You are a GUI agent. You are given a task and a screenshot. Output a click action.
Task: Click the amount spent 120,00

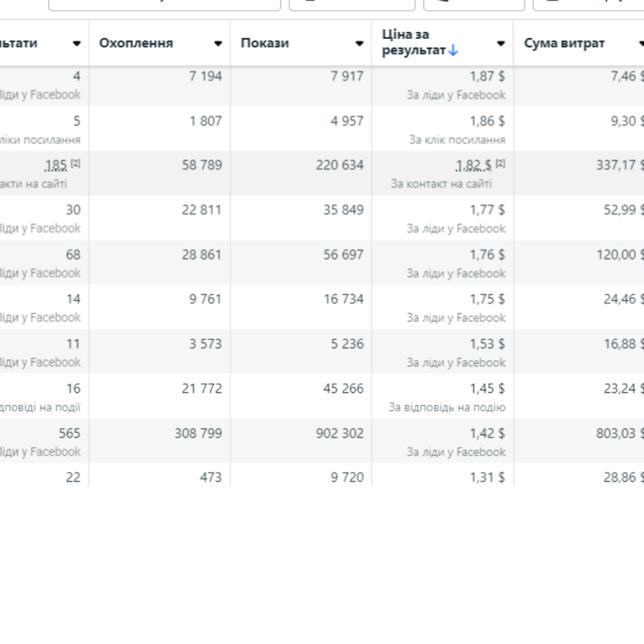click(x=620, y=255)
